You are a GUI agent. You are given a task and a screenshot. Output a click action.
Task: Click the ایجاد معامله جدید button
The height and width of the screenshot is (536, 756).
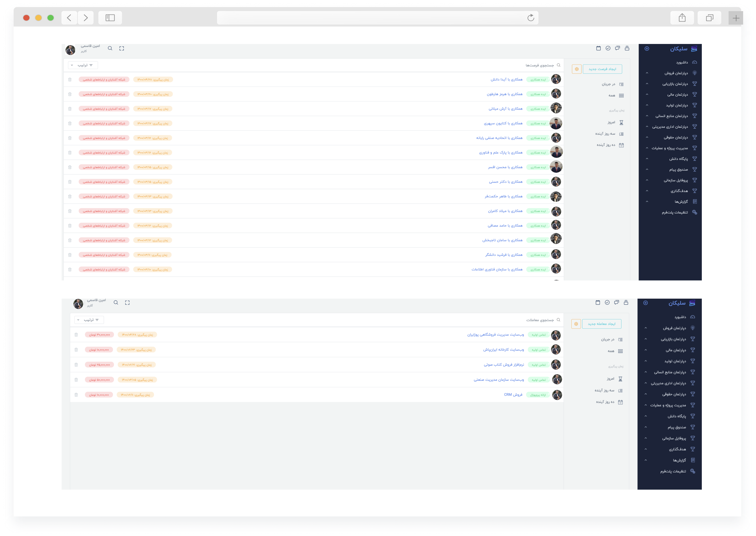tap(601, 324)
